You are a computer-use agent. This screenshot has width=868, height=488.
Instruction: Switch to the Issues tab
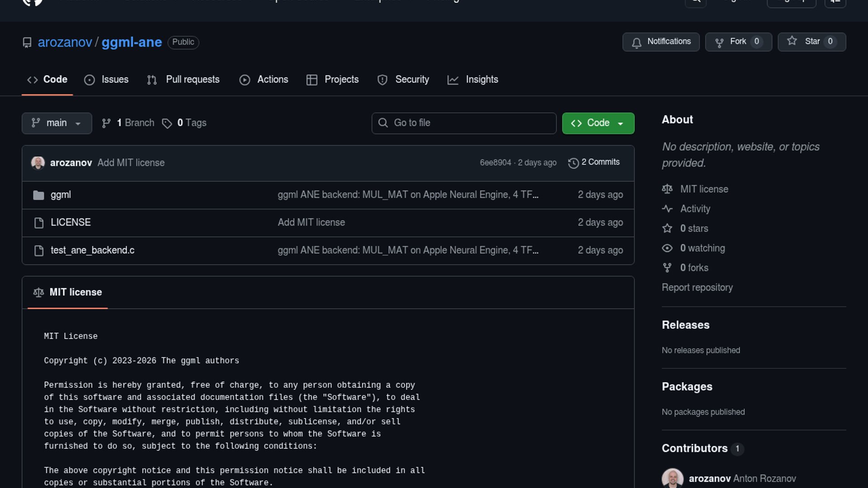tap(107, 80)
